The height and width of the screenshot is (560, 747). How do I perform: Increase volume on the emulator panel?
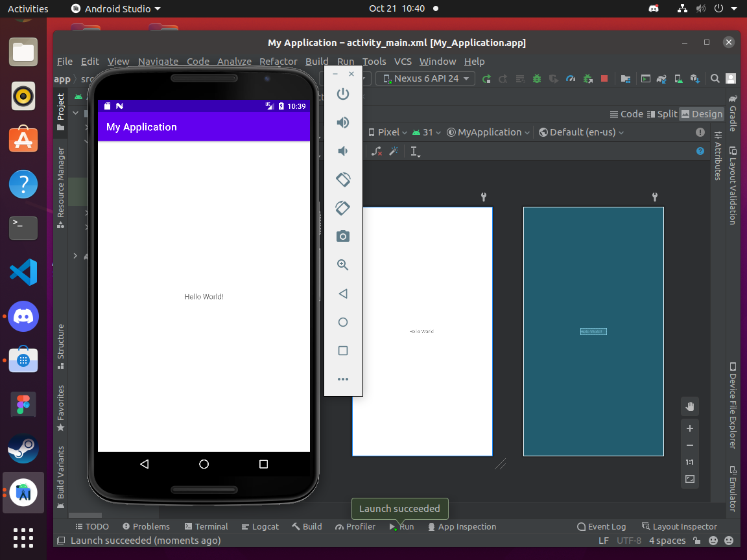click(x=342, y=122)
